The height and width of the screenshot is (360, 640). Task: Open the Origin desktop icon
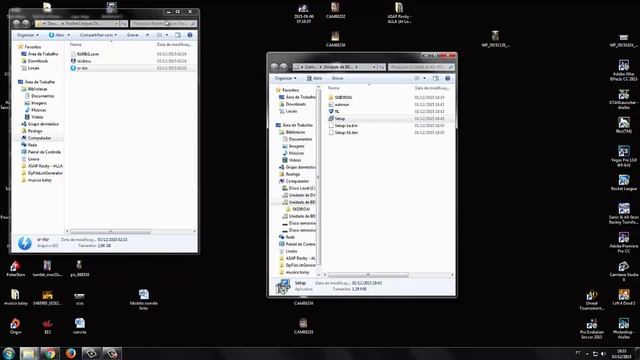point(16,326)
